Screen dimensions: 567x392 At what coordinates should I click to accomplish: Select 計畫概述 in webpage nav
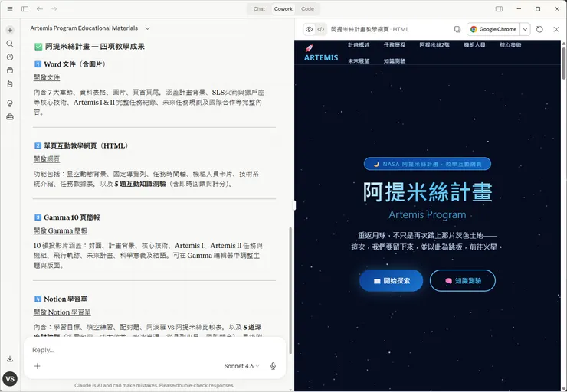359,45
